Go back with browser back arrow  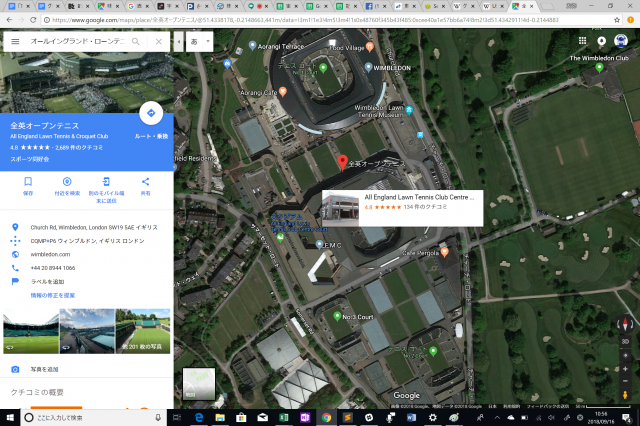click(x=9, y=20)
